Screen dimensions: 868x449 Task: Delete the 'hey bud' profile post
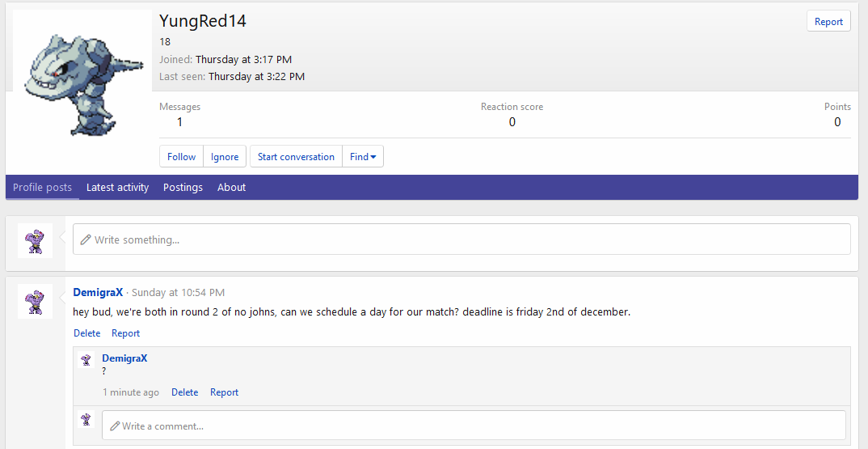click(87, 333)
